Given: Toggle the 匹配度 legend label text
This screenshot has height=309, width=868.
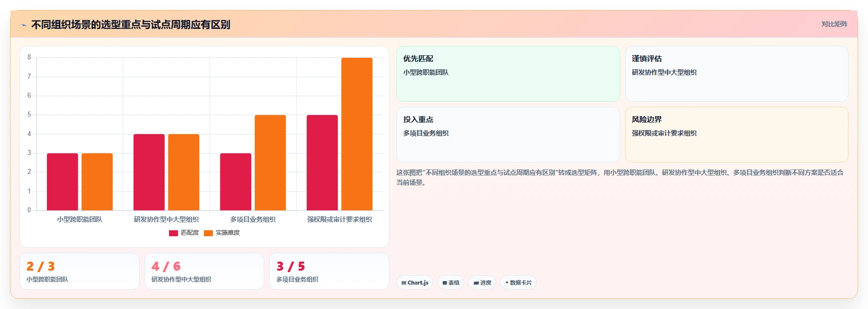Looking at the screenshot, I should pos(189,233).
